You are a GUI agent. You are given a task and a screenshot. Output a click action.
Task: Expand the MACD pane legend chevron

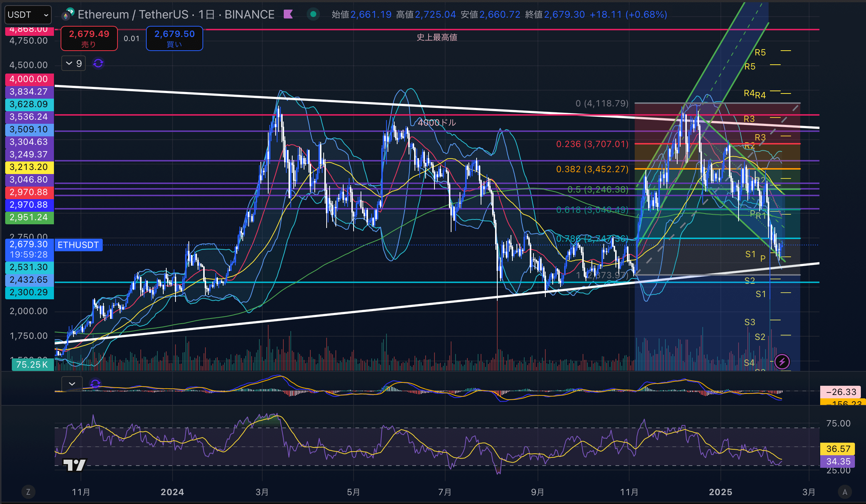pyautogui.click(x=72, y=384)
